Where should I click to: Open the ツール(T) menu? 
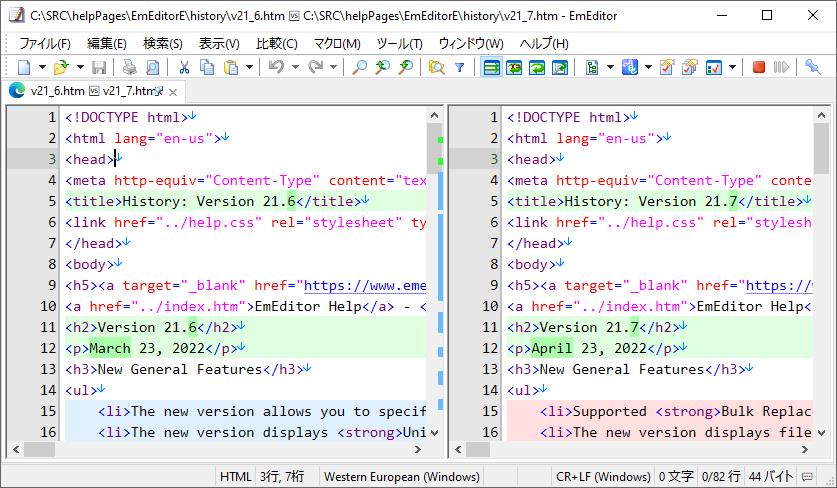click(399, 43)
